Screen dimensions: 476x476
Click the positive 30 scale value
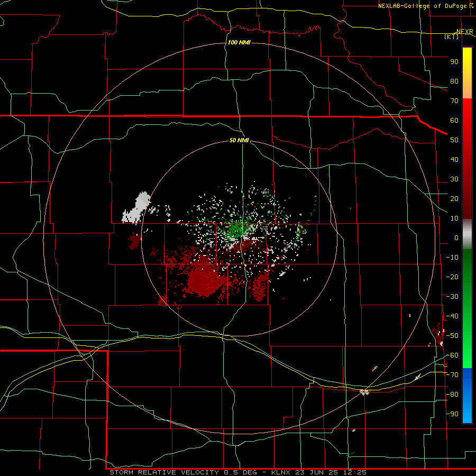coord(454,179)
